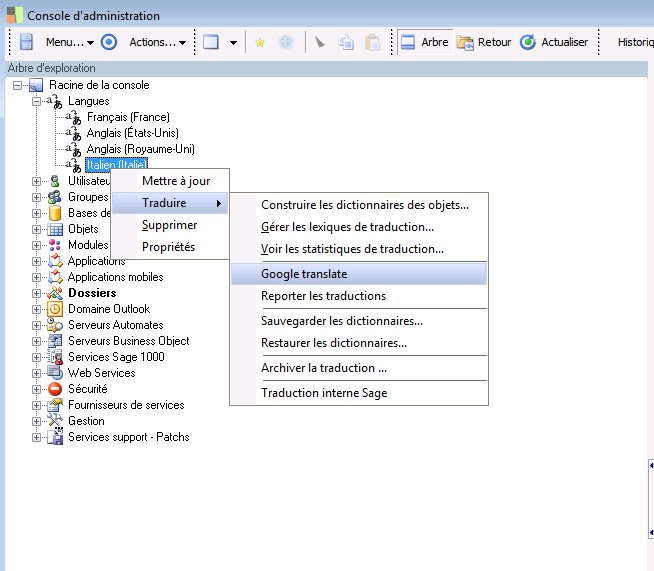
Task: Choose Supprimer in context menu
Action: (x=170, y=225)
